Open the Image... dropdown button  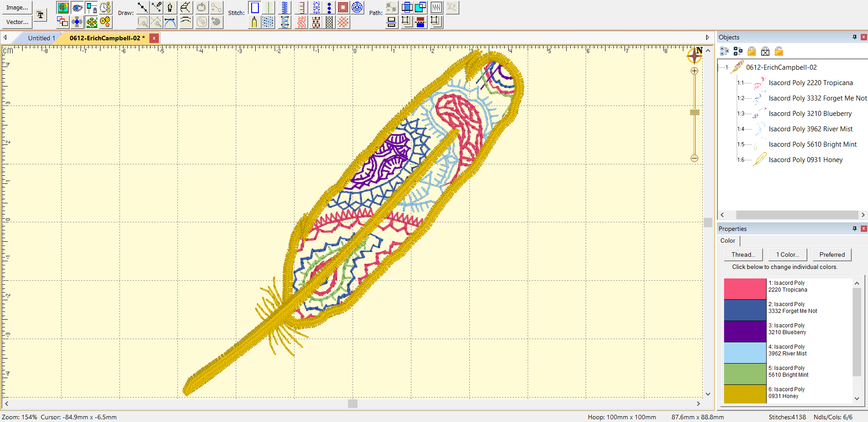pos(17,8)
